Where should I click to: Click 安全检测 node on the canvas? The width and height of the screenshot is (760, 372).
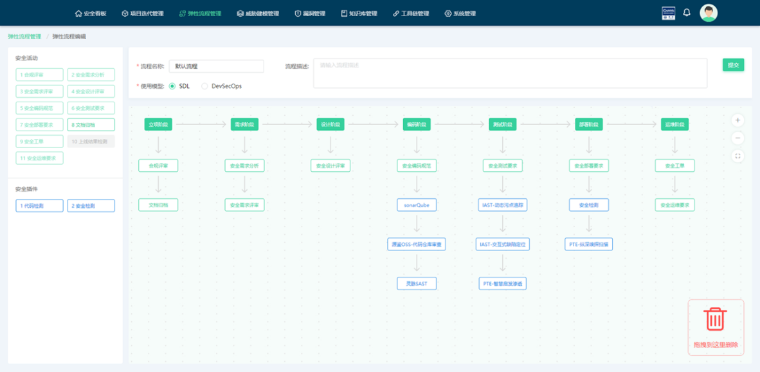click(x=589, y=205)
